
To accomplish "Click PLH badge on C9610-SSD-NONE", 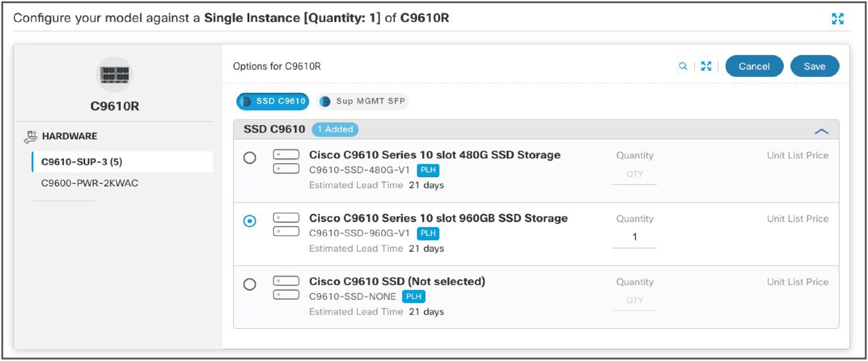I will [414, 296].
